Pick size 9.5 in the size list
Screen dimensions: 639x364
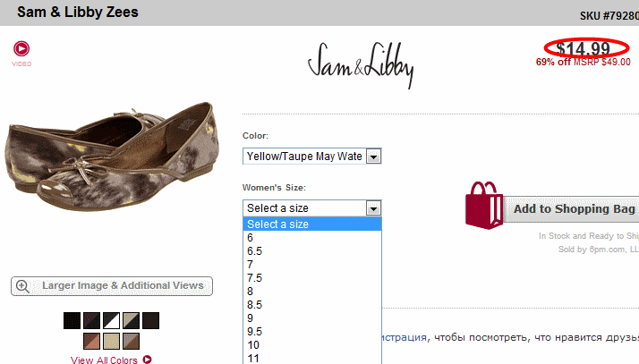pos(312,332)
